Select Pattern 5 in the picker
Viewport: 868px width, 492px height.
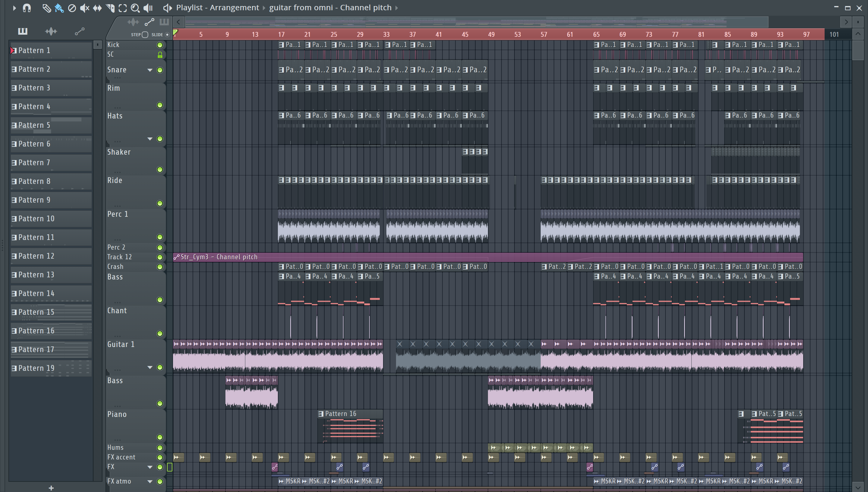[51, 125]
